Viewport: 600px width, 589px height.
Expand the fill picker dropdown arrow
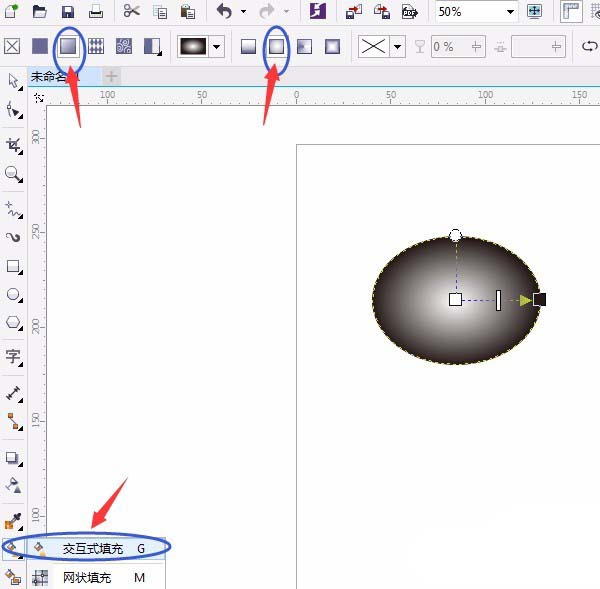click(x=217, y=47)
